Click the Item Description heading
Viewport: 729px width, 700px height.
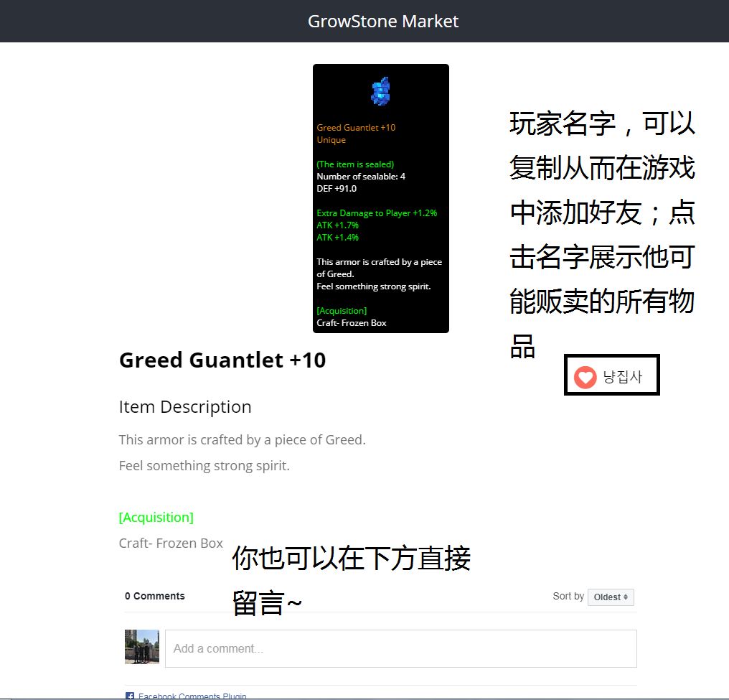click(x=185, y=406)
